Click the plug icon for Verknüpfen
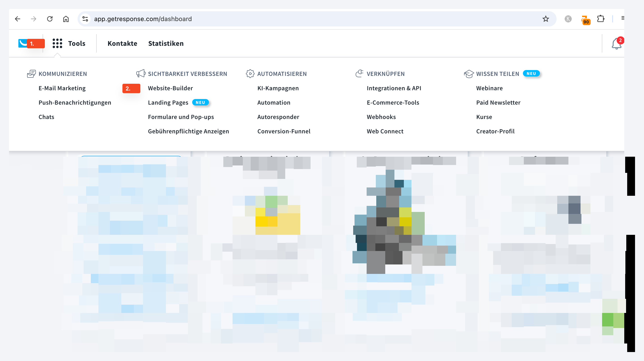 tap(359, 73)
